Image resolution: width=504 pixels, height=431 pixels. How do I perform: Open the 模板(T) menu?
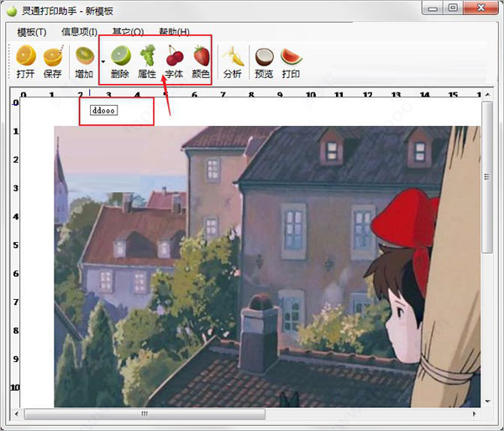click(32, 32)
